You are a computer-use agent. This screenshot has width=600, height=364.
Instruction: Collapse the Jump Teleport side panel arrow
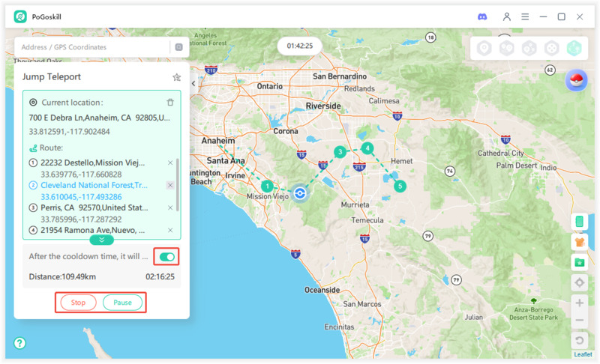[193, 84]
